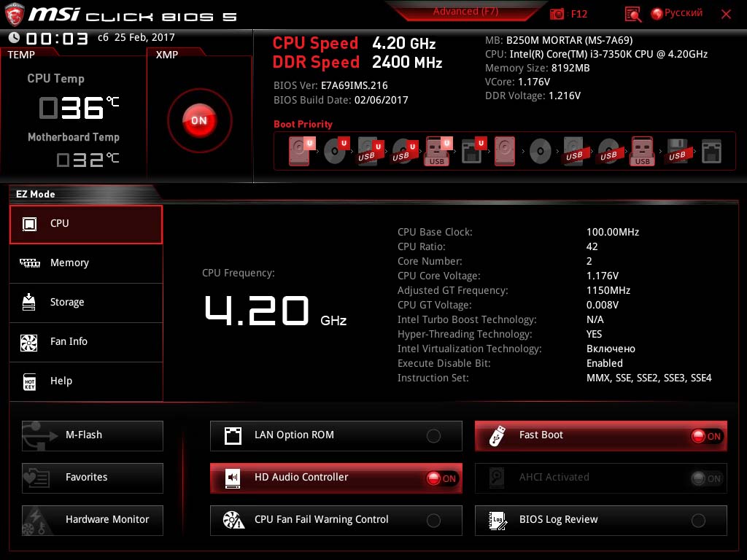Click the Instruction Set value 'MMX, SSE, SSE2, SSE3, SSE4'
Viewport: 747px width, 560px height.
pos(649,378)
